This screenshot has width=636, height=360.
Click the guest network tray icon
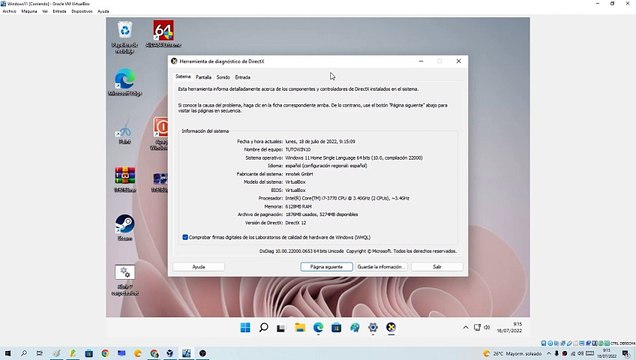coord(477,328)
